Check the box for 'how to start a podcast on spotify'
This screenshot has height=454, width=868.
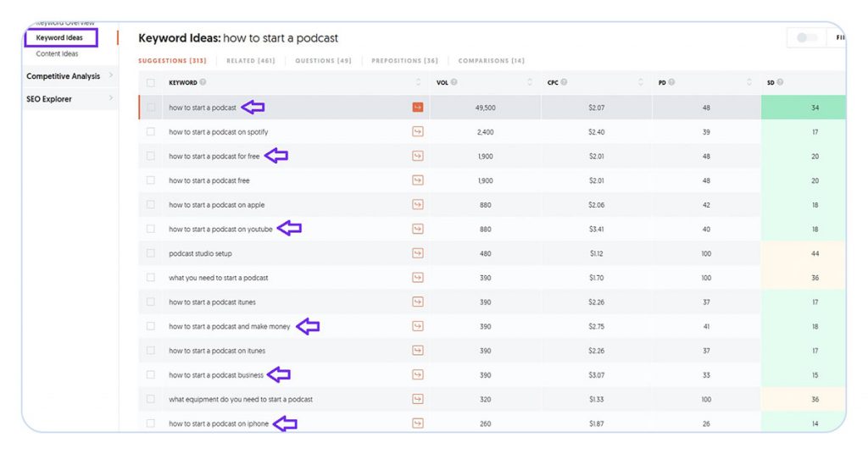[x=151, y=131]
